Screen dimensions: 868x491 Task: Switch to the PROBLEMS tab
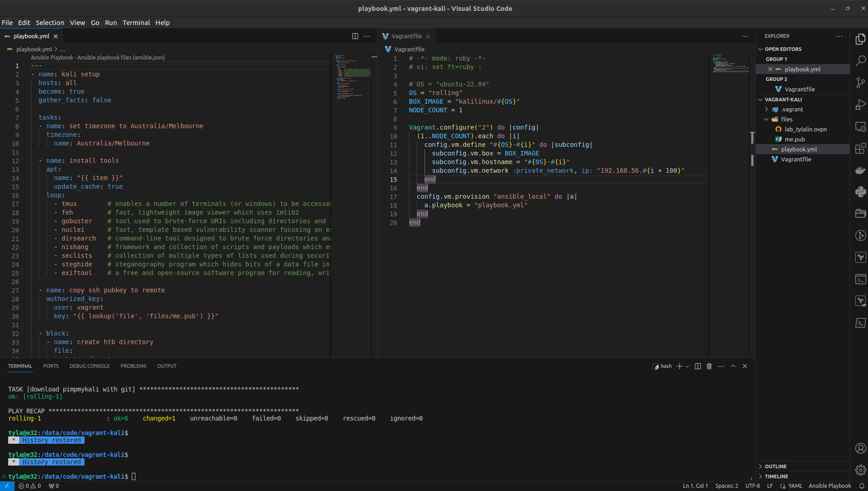click(x=133, y=366)
